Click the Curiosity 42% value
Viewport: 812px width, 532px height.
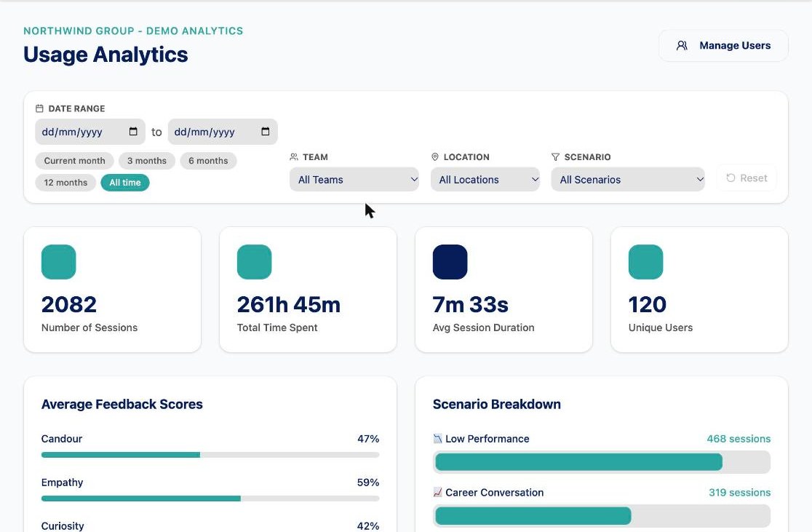pyautogui.click(x=368, y=525)
